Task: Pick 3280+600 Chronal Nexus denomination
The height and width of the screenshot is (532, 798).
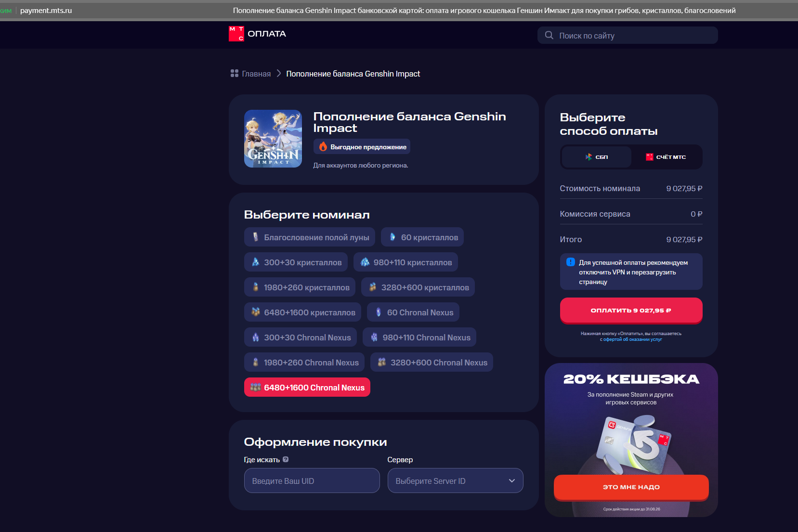Action: point(432,362)
